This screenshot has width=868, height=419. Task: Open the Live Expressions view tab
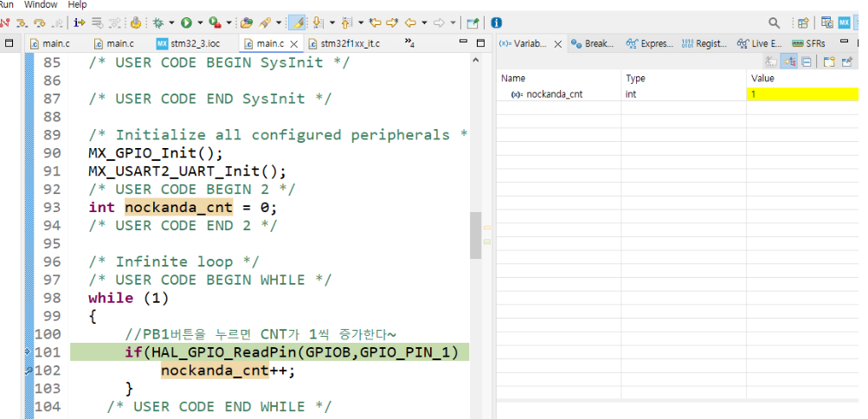[x=759, y=43]
